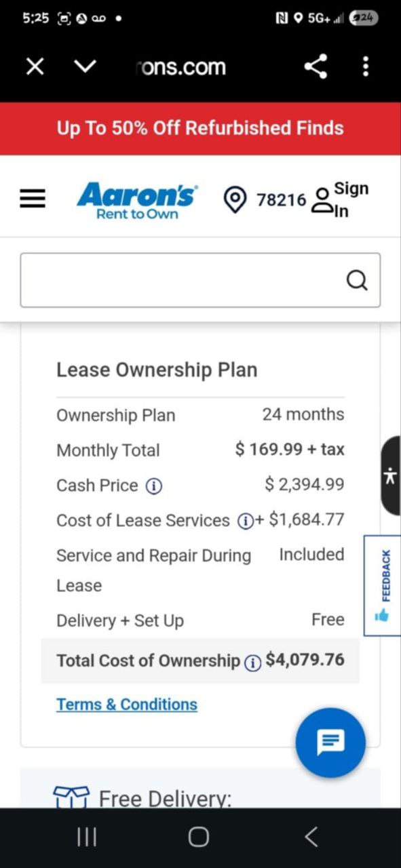
Task: Change the 78216 zip code location
Action: point(281,199)
